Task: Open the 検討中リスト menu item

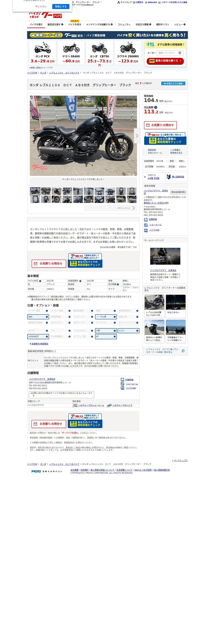Action: pos(163,25)
